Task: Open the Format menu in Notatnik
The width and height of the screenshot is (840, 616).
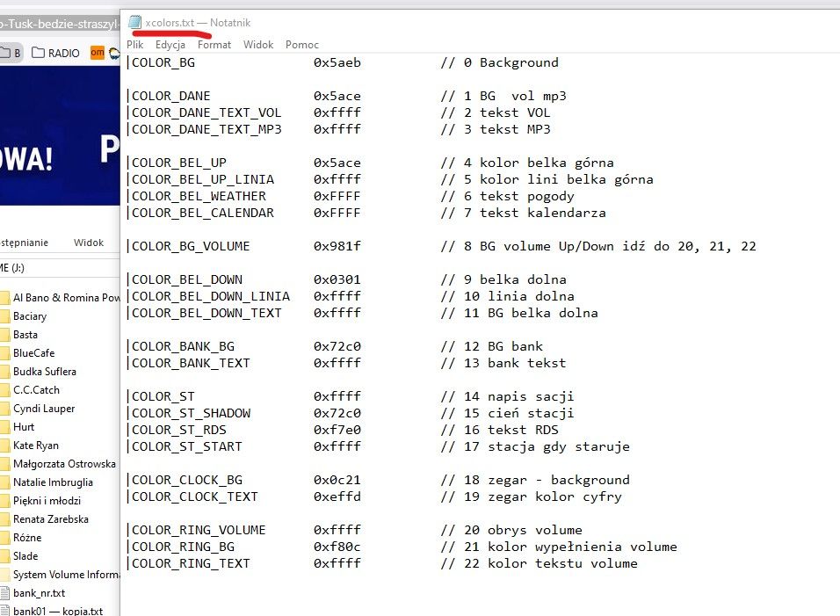Action: tap(214, 45)
